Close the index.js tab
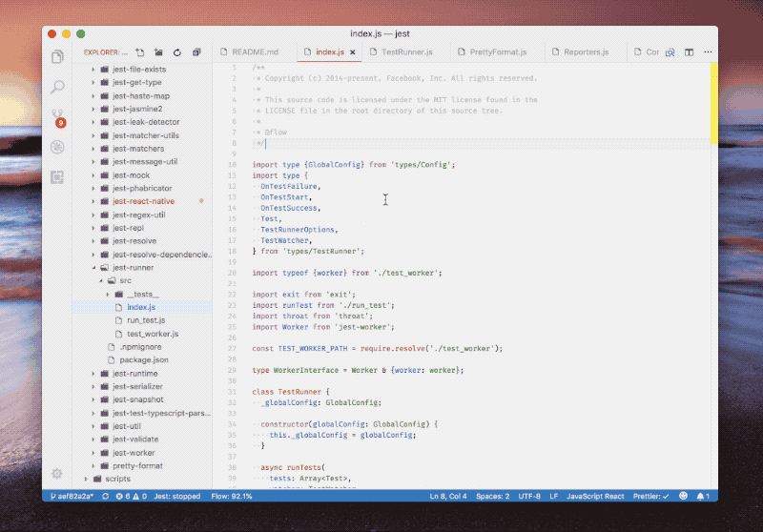This screenshot has height=532, width=763. (353, 52)
